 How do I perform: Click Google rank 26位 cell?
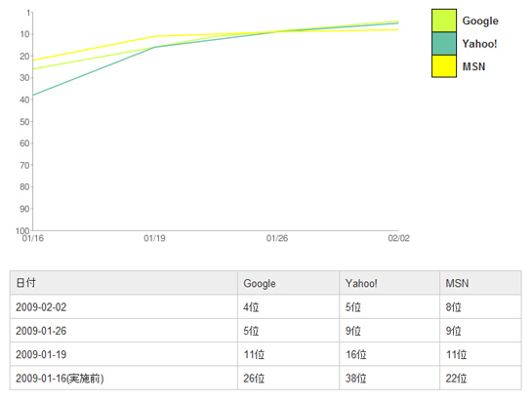point(288,378)
